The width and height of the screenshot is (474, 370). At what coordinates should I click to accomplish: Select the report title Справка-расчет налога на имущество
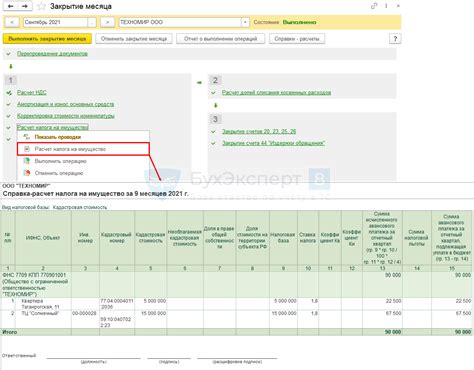point(95,194)
